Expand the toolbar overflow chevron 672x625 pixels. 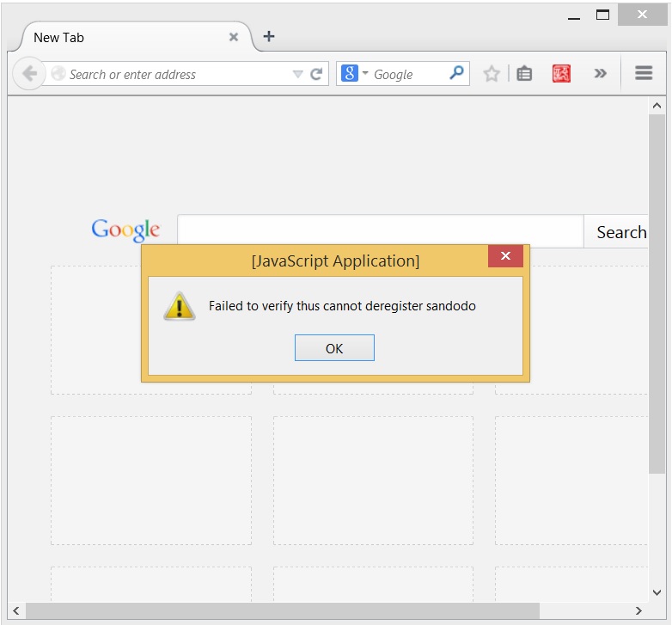coord(600,74)
